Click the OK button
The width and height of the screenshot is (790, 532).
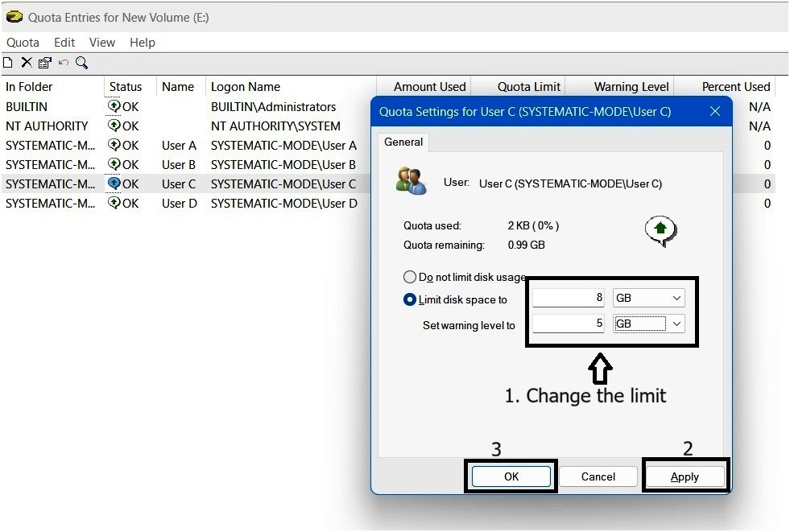[x=511, y=476]
